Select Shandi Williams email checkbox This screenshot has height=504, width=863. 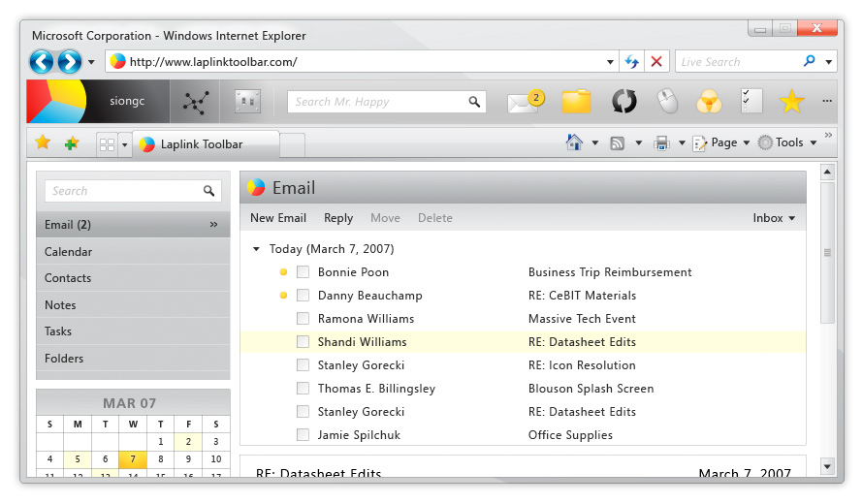[304, 342]
